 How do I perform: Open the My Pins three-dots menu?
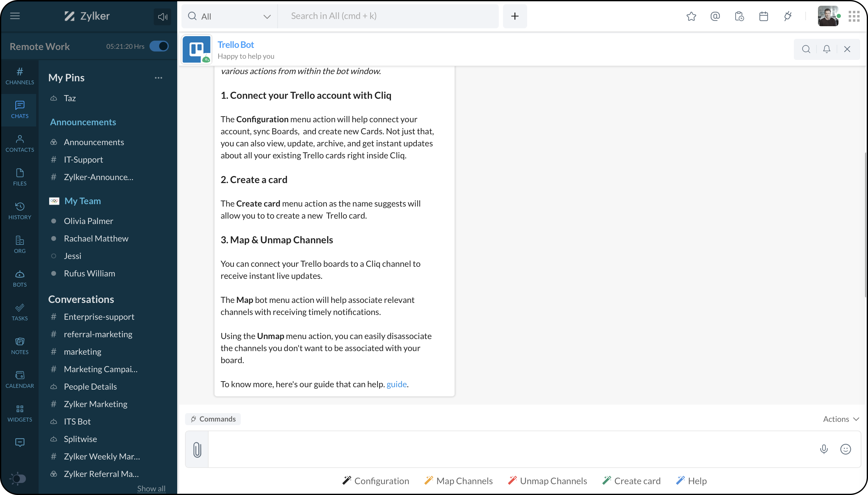158,78
